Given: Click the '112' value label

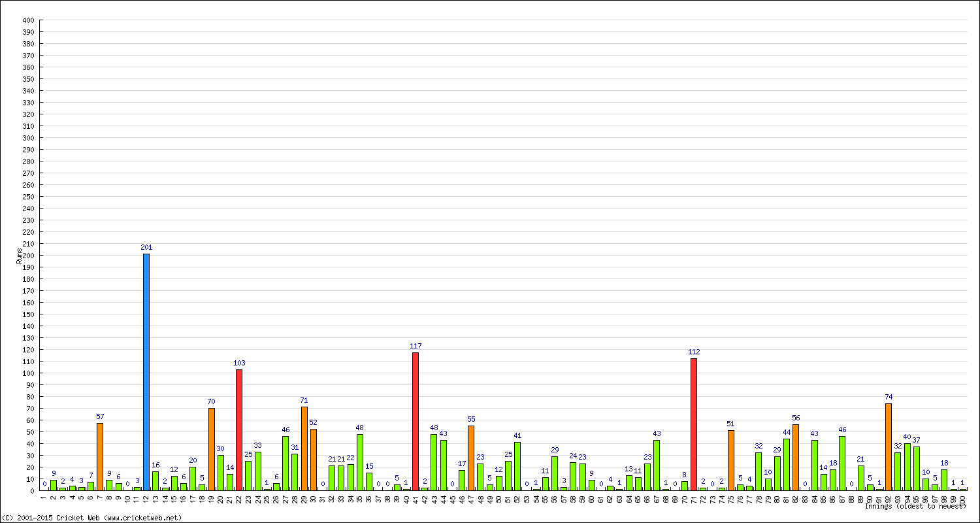Looking at the screenshot, I should coord(694,352).
